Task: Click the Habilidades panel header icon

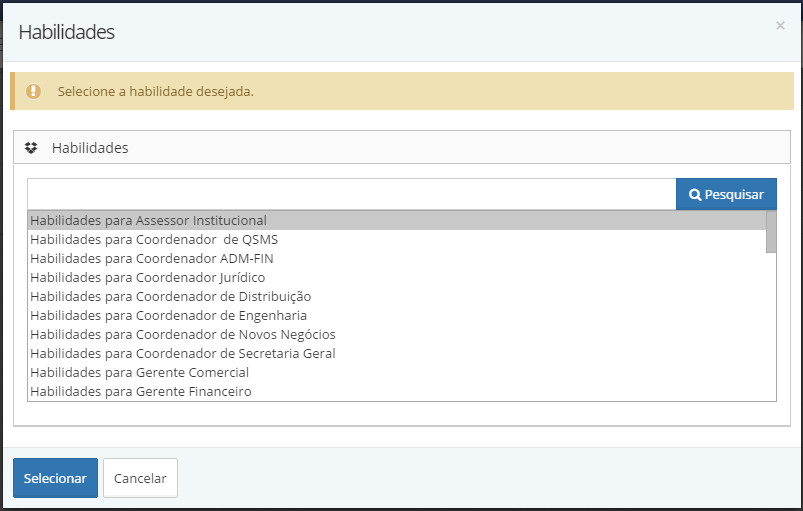Action: click(x=31, y=148)
